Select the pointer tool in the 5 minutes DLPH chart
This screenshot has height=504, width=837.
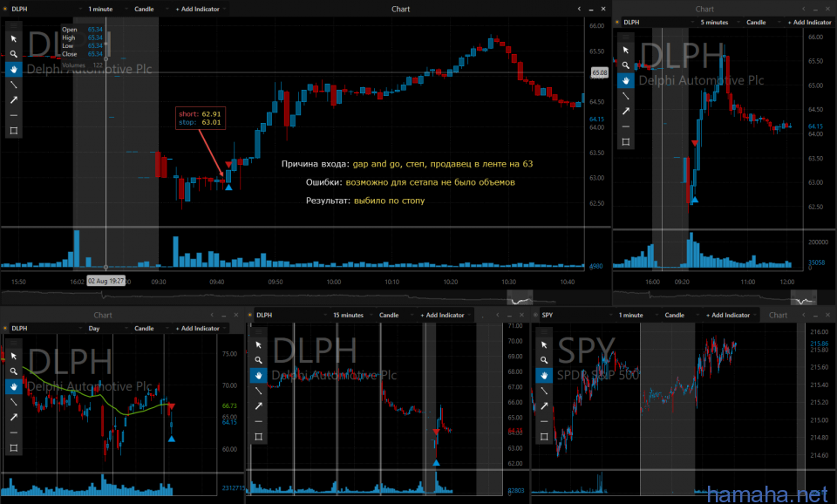click(626, 51)
